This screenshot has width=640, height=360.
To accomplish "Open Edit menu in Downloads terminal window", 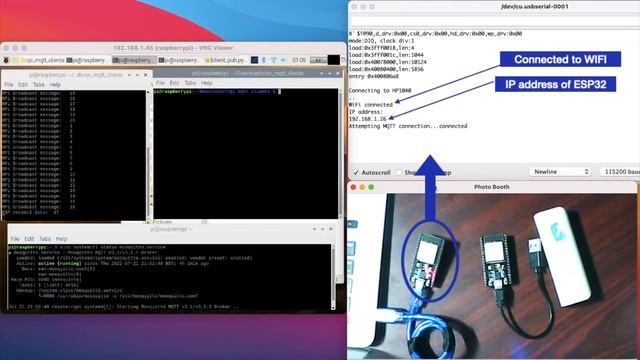I will (174, 83).
